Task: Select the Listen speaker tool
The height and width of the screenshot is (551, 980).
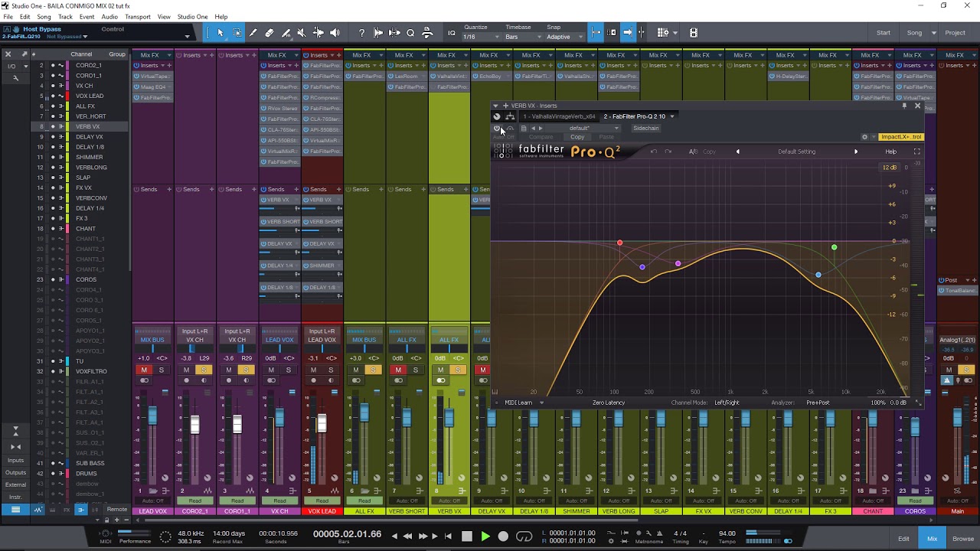Action: coord(335,33)
